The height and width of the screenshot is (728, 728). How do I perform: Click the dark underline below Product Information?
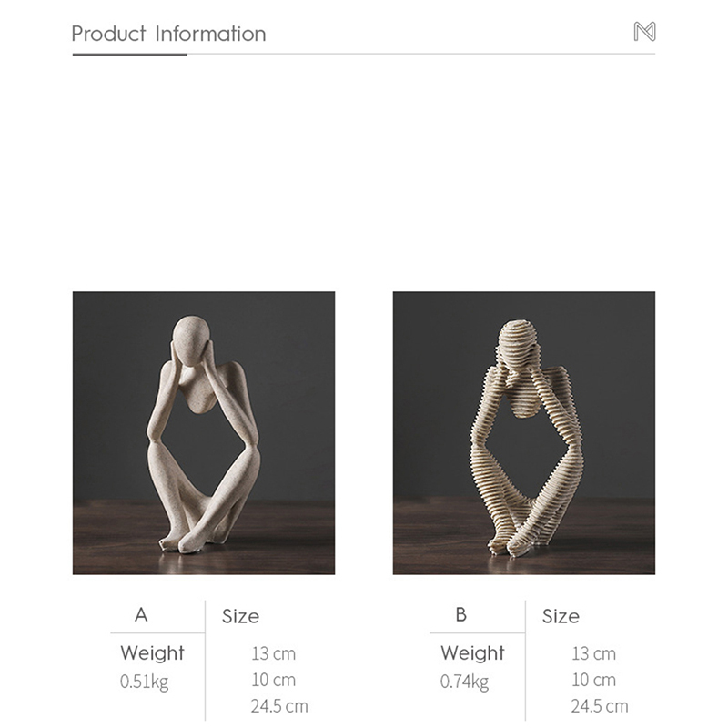click(x=129, y=55)
